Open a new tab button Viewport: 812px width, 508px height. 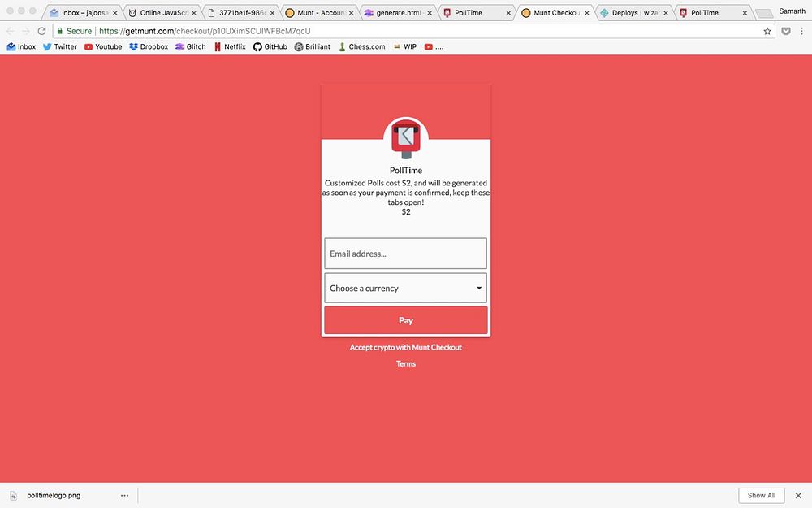click(764, 14)
